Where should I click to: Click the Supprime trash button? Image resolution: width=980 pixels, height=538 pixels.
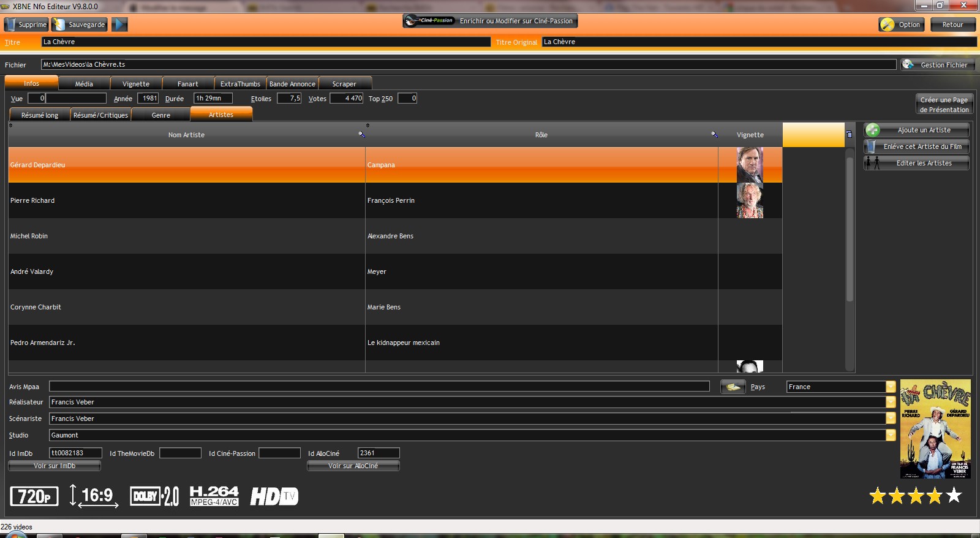(x=26, y=25)
